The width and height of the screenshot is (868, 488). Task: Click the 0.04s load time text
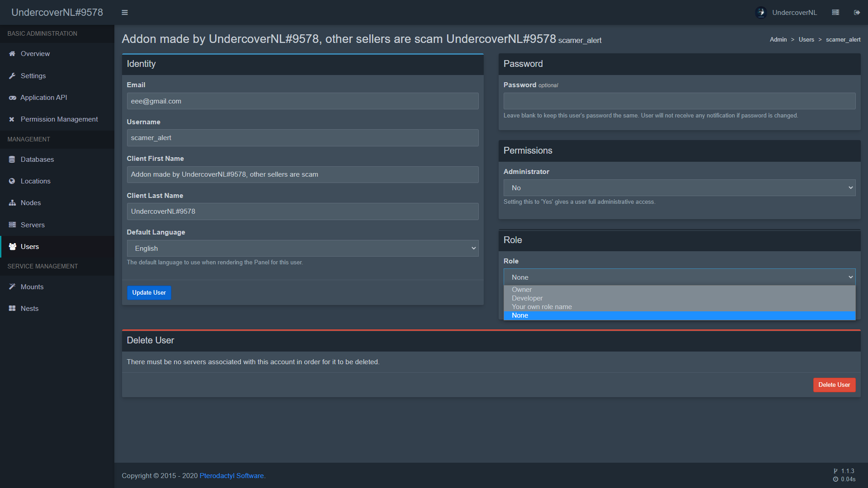point(848,479)
